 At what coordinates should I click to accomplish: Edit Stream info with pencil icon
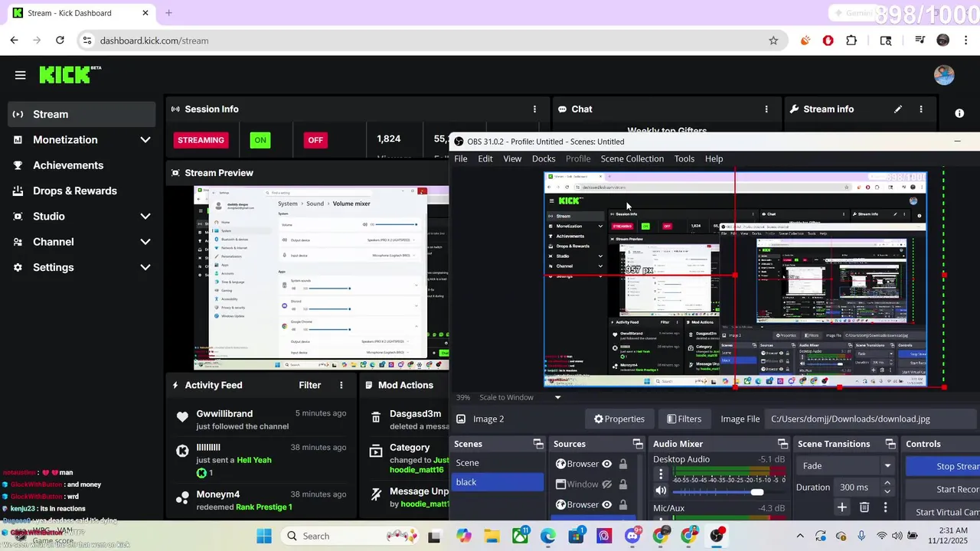tap(898, 109)
